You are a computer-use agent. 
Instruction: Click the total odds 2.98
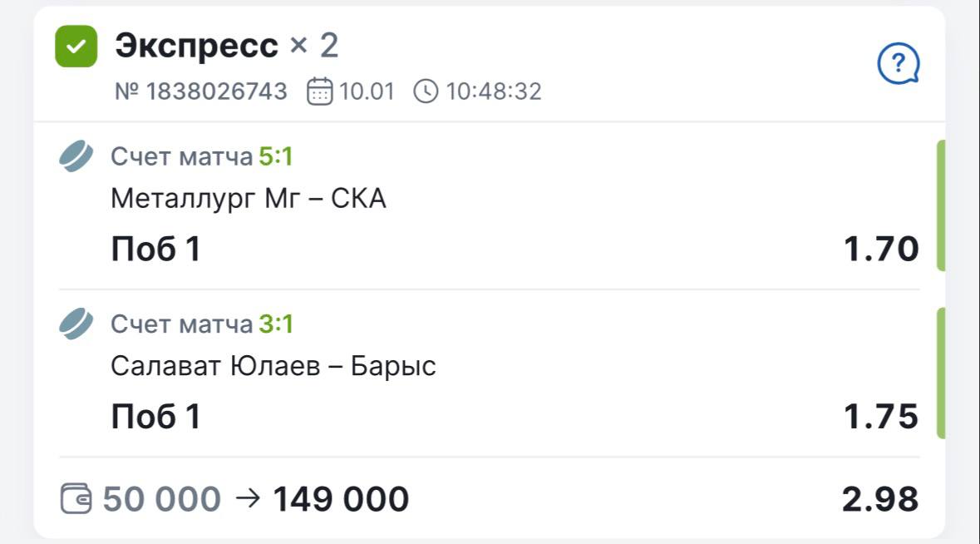(879, 499)
